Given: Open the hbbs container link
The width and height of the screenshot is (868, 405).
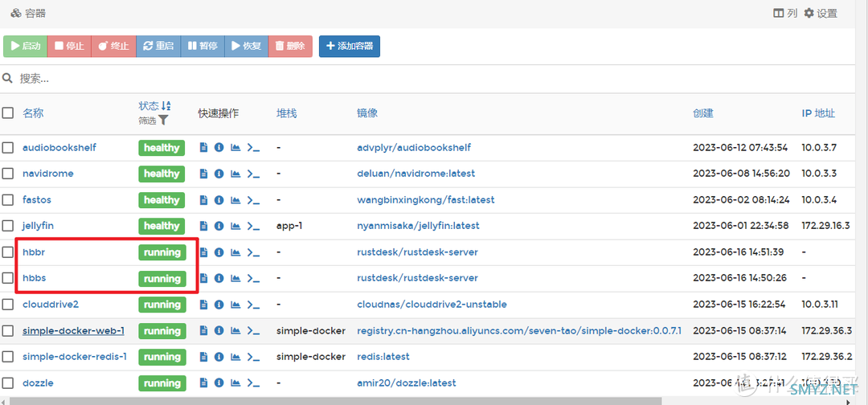Looking at the screenshot, I should point(34,278).
